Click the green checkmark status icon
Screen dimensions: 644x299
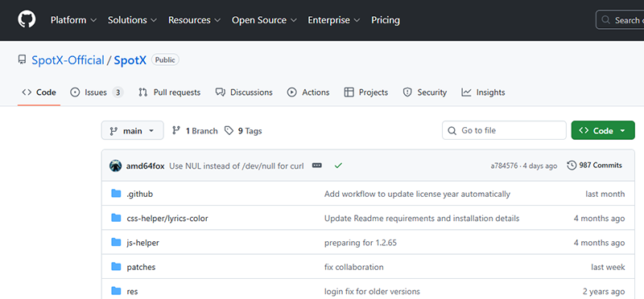tap(338, 166)
